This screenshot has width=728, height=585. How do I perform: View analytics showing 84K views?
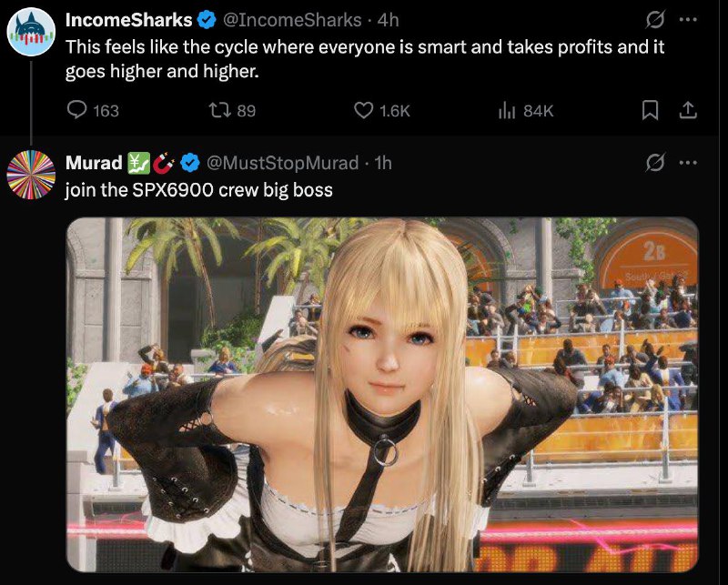tap(526, 110)
